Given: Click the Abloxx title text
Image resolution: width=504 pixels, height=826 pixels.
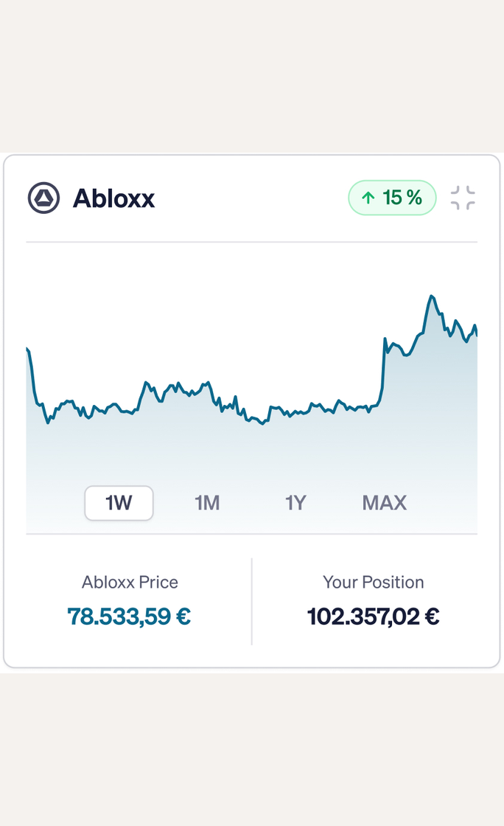Looking at the screenshot, I should pyautogui.click(x=113, y=198).
